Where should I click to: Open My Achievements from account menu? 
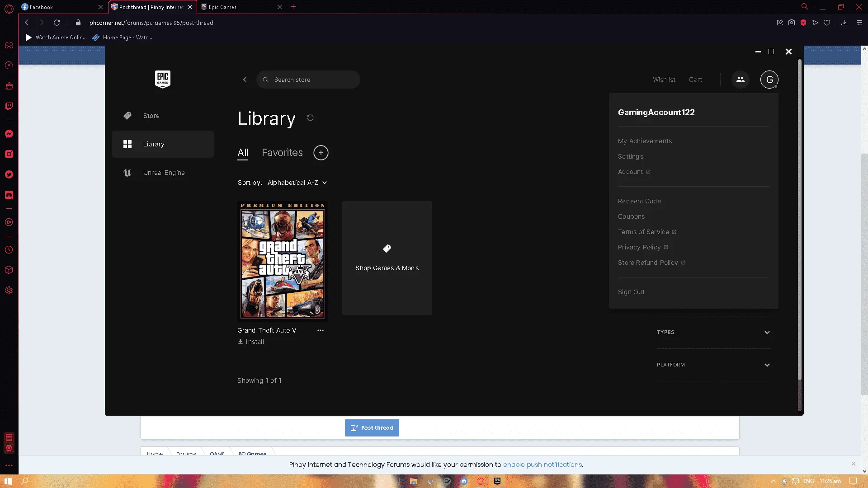[645, 141]
